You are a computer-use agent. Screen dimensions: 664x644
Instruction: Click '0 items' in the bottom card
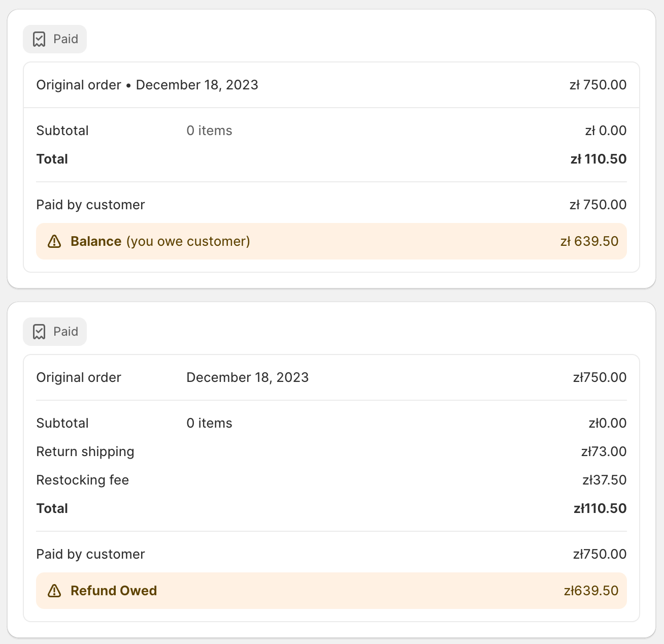[x=209, y=423]
